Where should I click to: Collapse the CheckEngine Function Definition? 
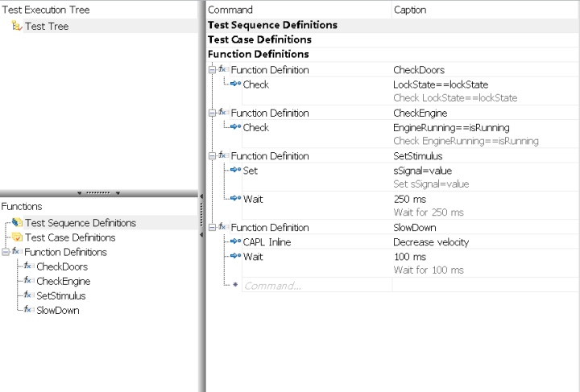point(212,113)
